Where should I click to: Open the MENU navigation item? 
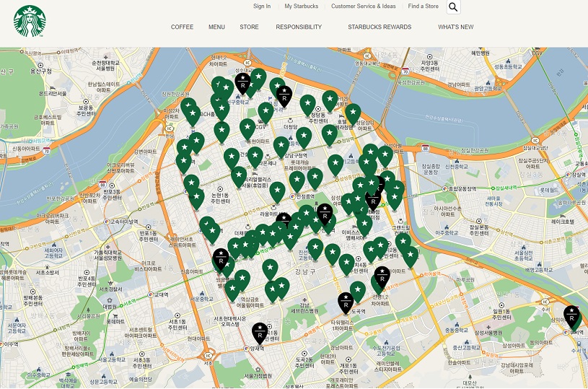(216, 27)
